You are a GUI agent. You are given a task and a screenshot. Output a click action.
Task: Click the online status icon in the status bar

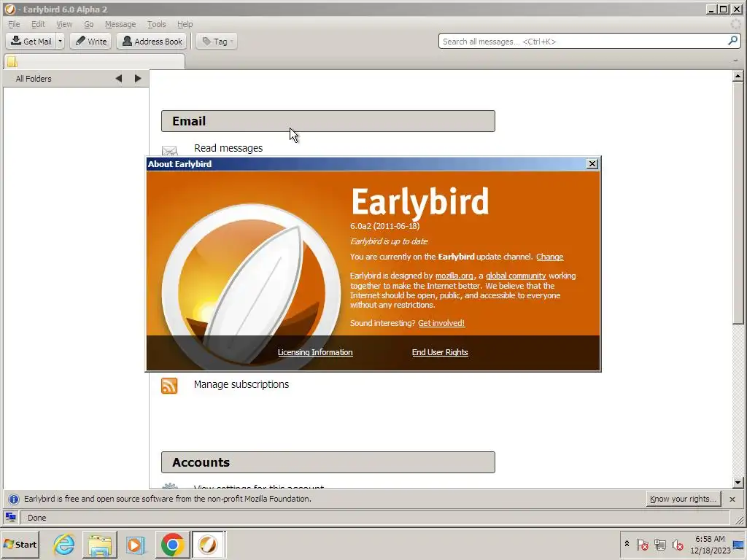coord(10,517)
